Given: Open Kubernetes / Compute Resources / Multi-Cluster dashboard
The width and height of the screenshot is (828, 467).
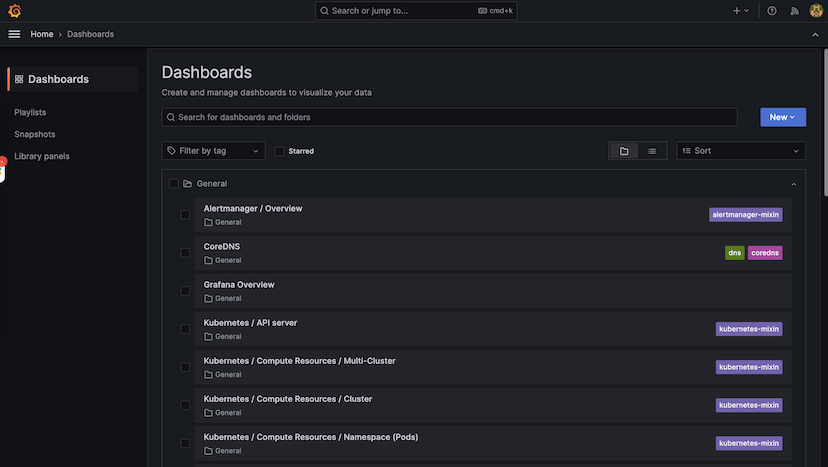Looking at the screenshot, I should coord(299,361).
